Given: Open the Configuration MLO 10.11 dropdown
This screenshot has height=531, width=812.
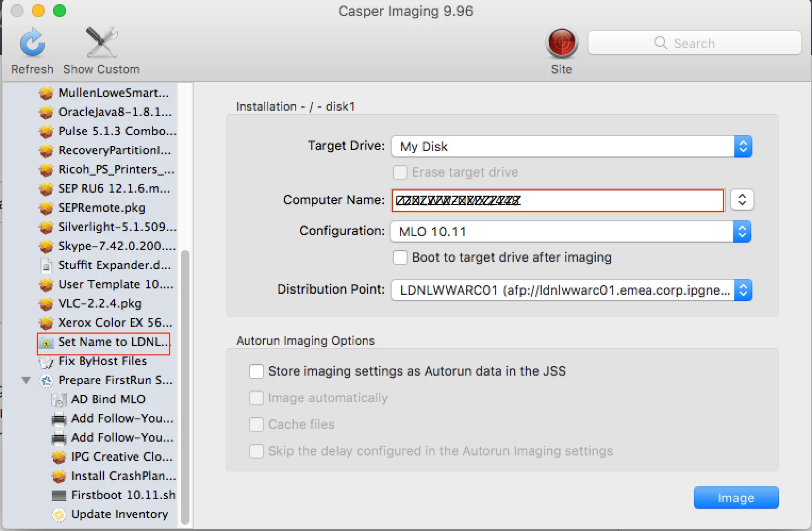Looking at the screenshot, I should (570, 231).
